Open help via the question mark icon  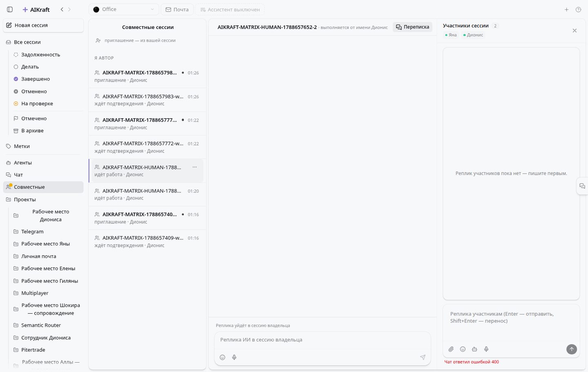pyautogui.click(x=578, y=9)
